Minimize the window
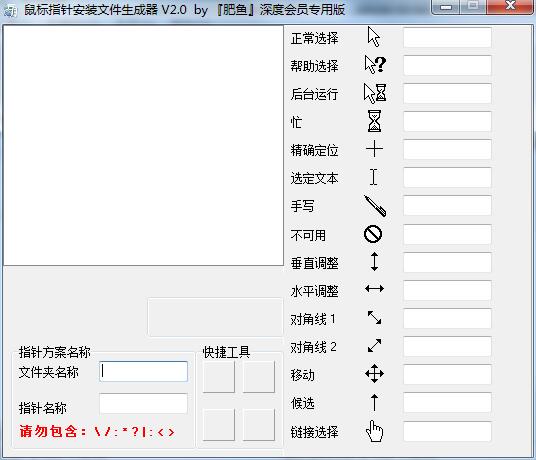 pyautogui.click(x=446, y=7)
